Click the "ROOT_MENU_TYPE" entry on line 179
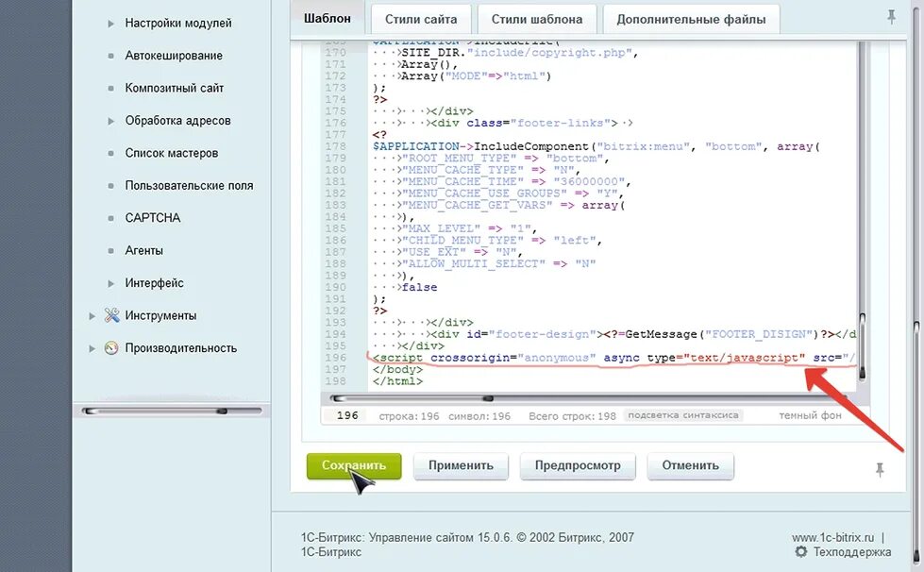The width and height of the screenshot is (924, 572). (x=506, y=158)
